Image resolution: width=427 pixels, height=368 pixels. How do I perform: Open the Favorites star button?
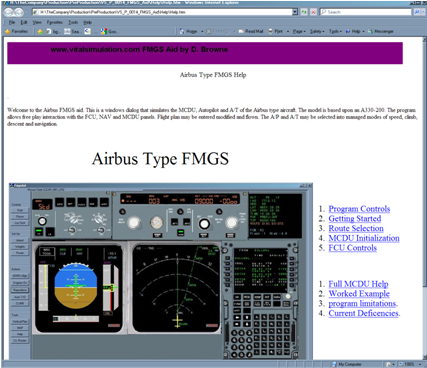tap(17, 31)
